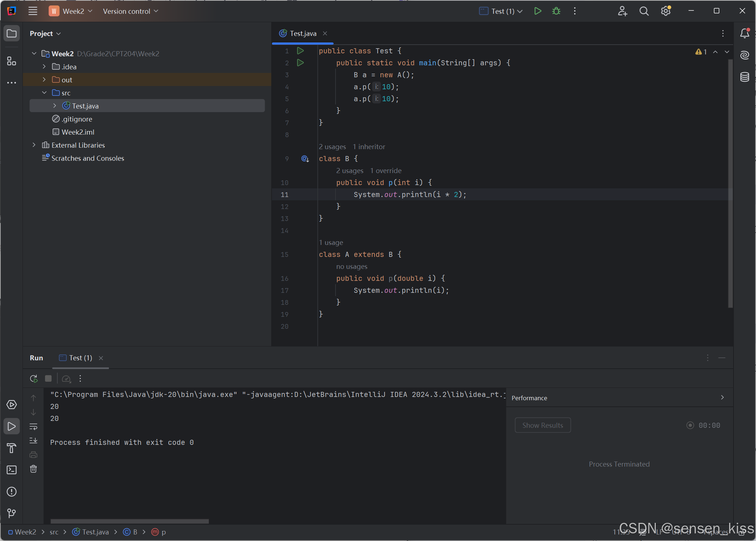Collapse the src folder
Image resolution: width=756 pixels, height=541 pixels.
[x=44, y=93]
